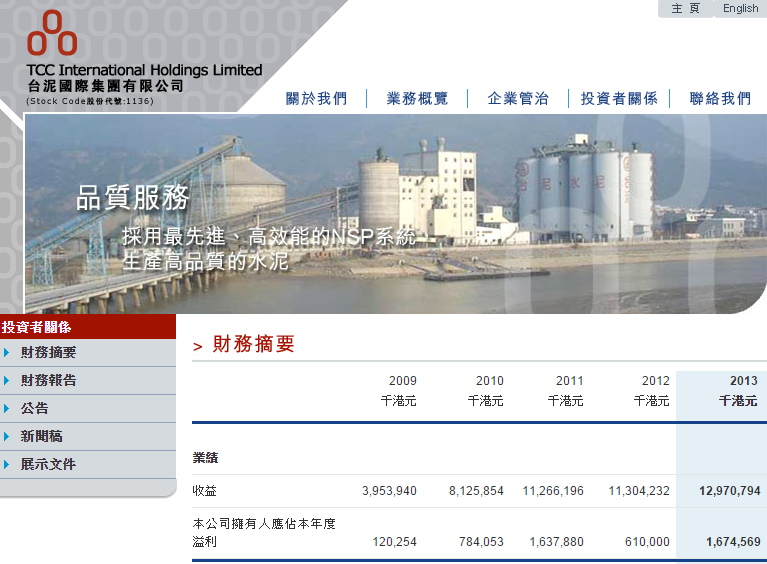Select 財務報告 in the sidebar
The width and height of the screenshot is (767, 564).
pos(48,381)
